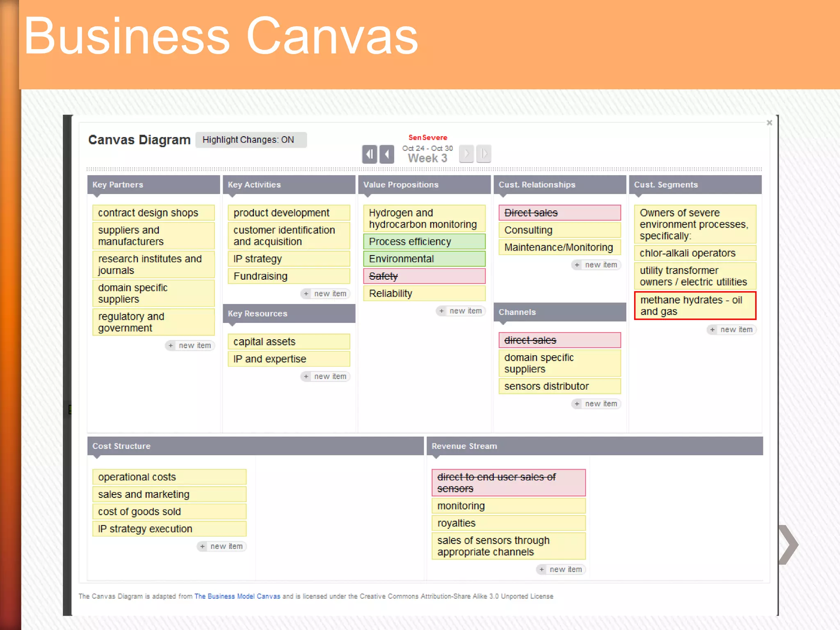Add new item under Cust. Relationships
Screen dimensions: 840x630
coord(596,265)
